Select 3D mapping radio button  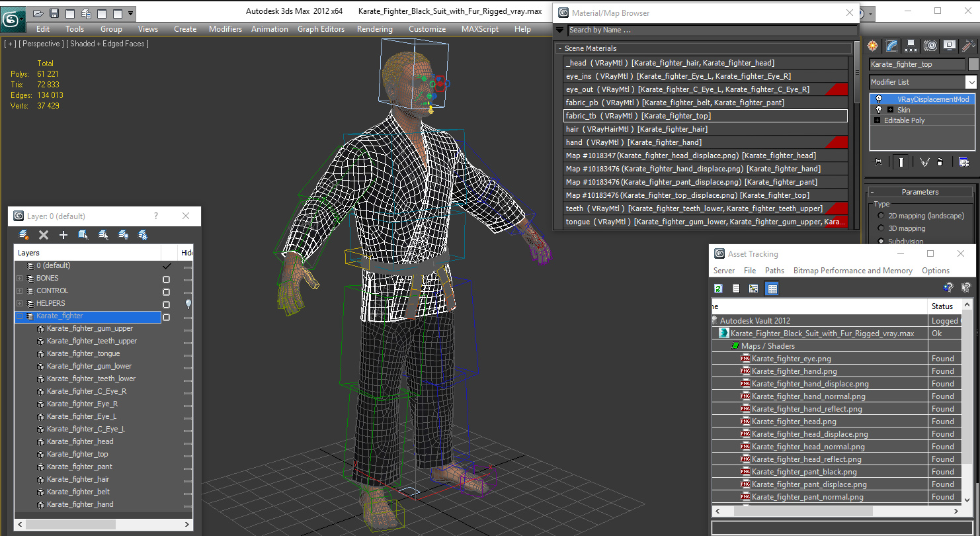point(881,228)
